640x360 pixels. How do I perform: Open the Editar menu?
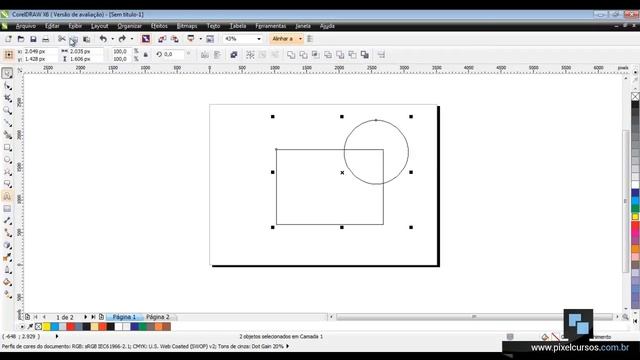coord(52,26)
